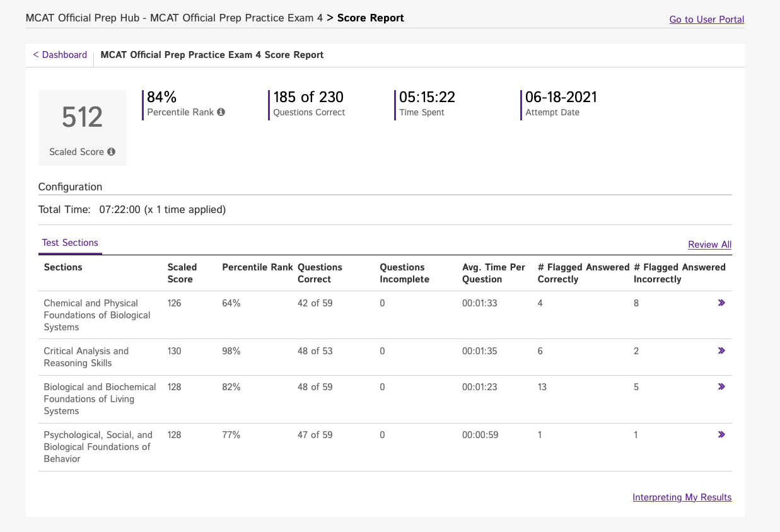Viewport: 780px width, 532px height.
Task: Expand Critical Analysis and Reasoning Skills arrow
Action: pos(721,351)
